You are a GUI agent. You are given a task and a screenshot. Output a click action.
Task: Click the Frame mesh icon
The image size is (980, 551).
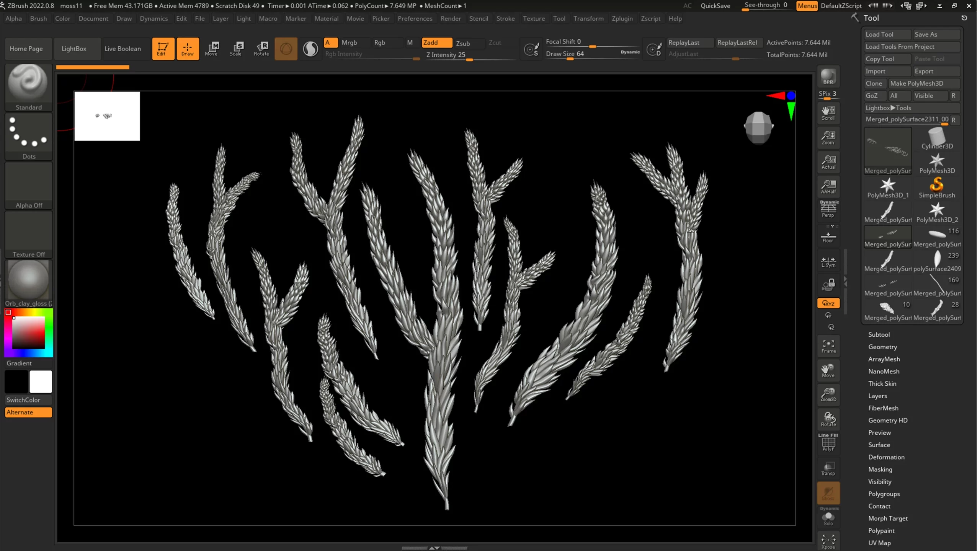point(828,346)
